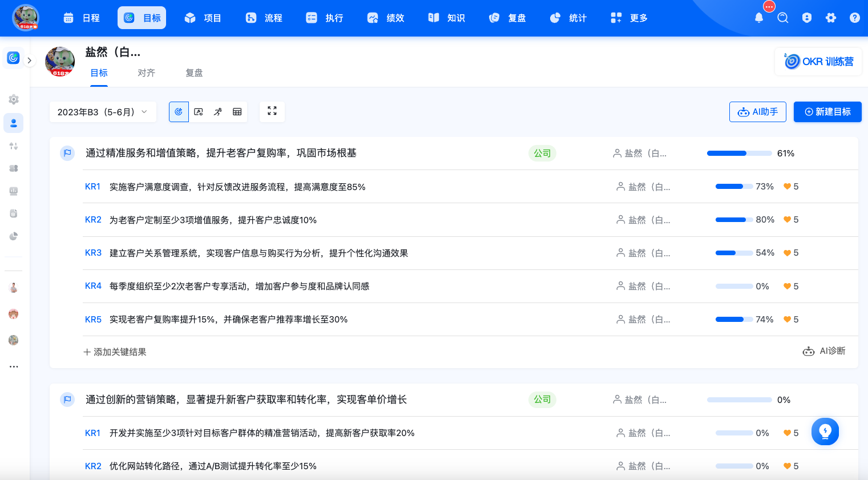Open 日程 in the top navigation
This screenshot has height=480, width=868.
[x=82, y=18]
